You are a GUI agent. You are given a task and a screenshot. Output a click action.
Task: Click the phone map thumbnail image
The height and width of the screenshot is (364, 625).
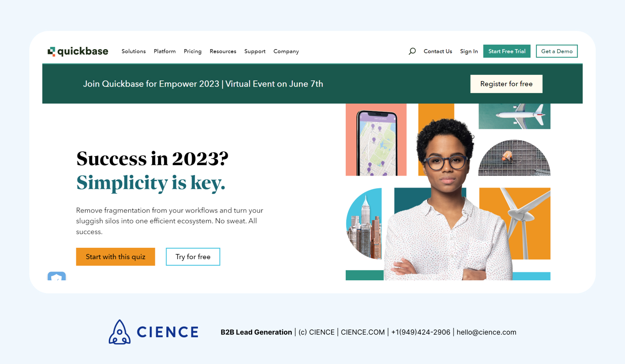[x=376, y=140]
